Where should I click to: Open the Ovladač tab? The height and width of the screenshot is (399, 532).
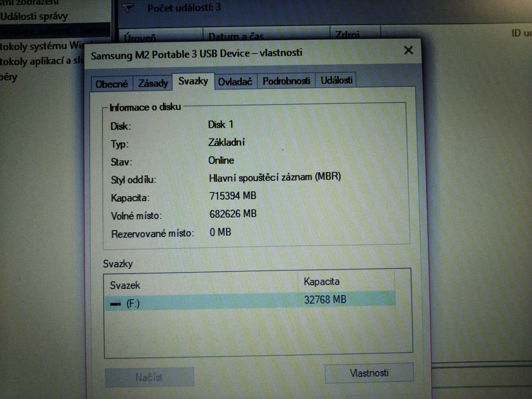[x=235, y=81]
